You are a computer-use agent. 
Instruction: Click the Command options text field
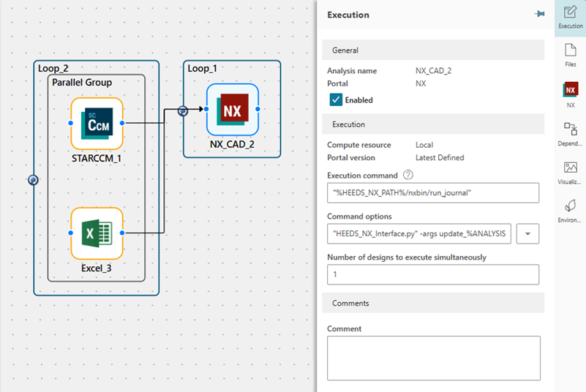pyautogui.click(x=419, y=234)
